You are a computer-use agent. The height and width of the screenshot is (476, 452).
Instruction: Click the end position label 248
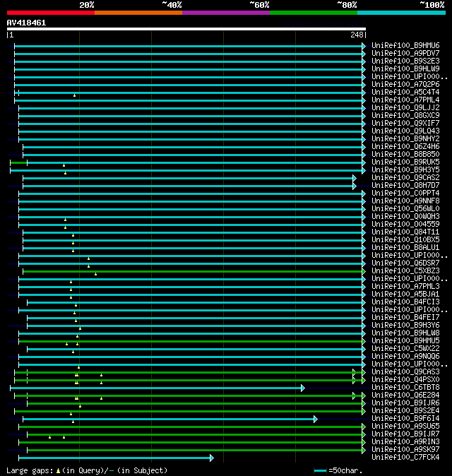(x=357, y=35)
